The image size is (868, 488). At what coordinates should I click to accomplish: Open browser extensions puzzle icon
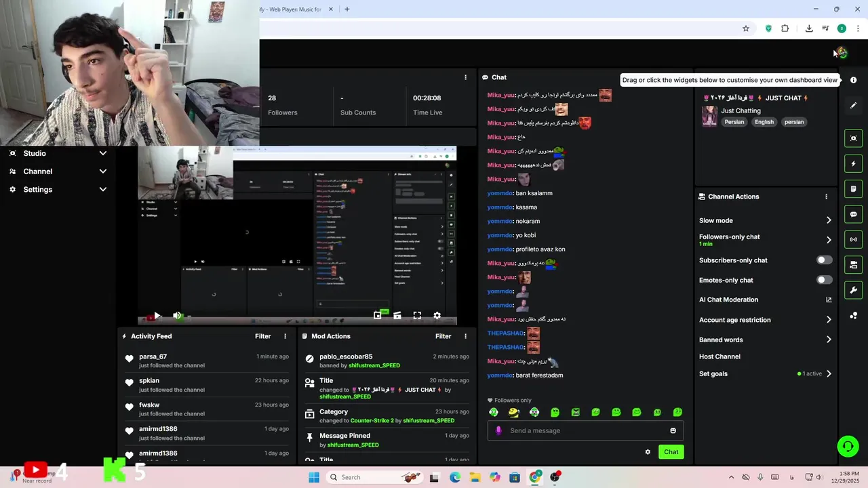pyautogui.click(x=785, y=28)
